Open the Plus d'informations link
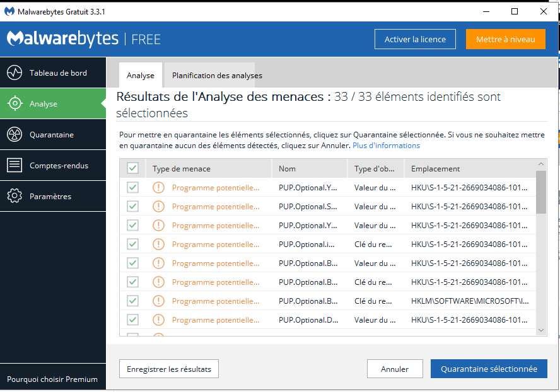The height and width of the screenshot is (392, 560). (x=386, y=146)
